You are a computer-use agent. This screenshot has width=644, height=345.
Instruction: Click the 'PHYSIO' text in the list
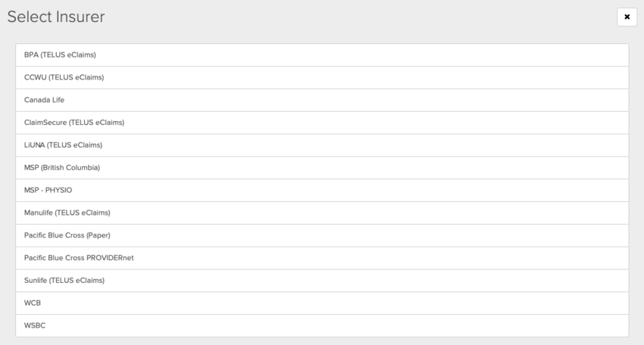(59, 190)
